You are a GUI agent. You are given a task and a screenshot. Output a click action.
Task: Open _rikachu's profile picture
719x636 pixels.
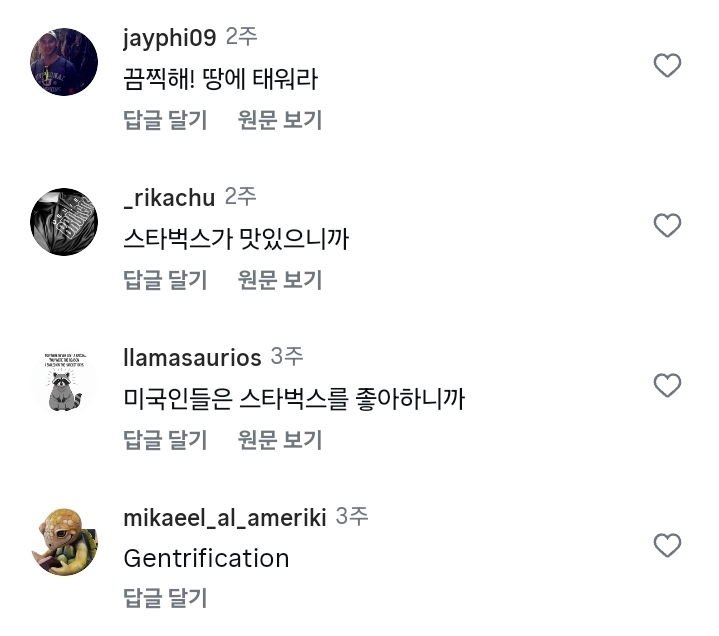(64, 222)
